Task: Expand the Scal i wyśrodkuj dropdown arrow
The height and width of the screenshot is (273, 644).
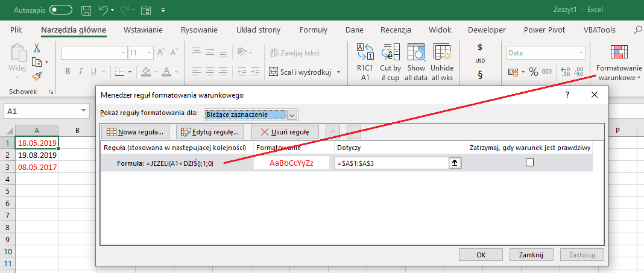Action: coord(338,72)
